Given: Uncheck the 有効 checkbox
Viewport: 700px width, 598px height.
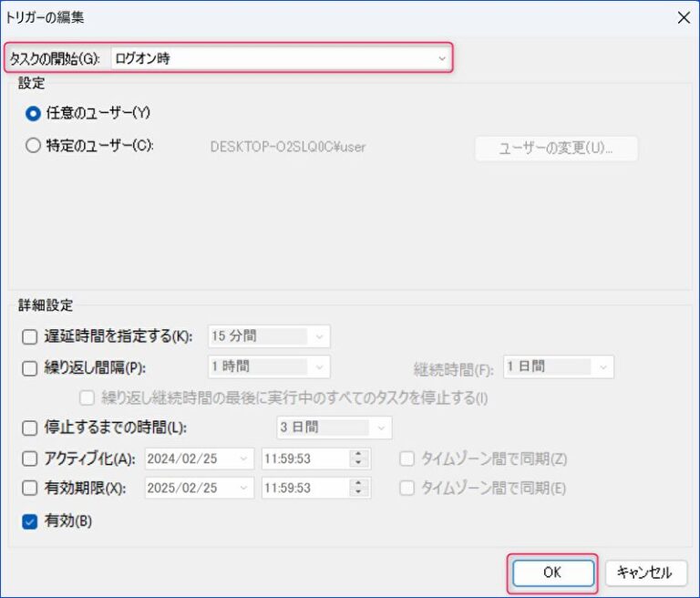Looking at the screenshot, I should click(30, 521).
